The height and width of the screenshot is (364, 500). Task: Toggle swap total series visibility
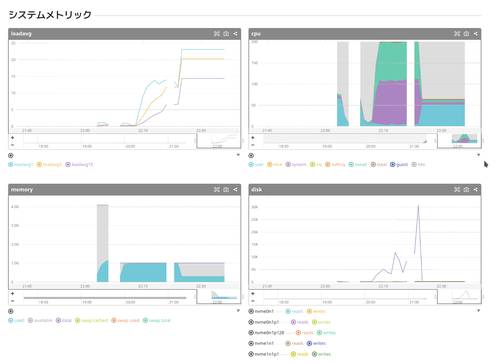click(157, 320)
